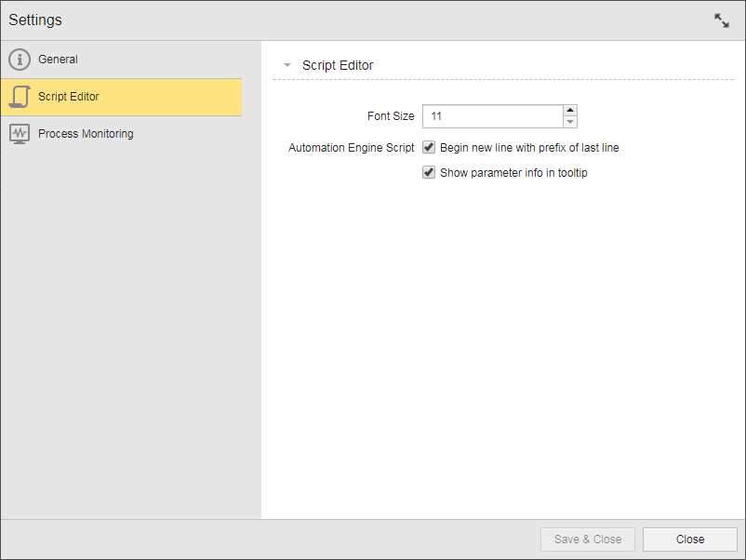Uncheck Show parameter info in tooltip
The width and height of the screenshot is (746, 560).
(x=429, y=172)
